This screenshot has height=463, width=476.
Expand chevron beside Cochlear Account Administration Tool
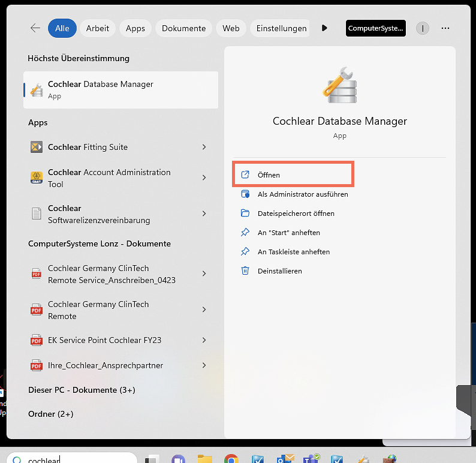pos(204,178)
